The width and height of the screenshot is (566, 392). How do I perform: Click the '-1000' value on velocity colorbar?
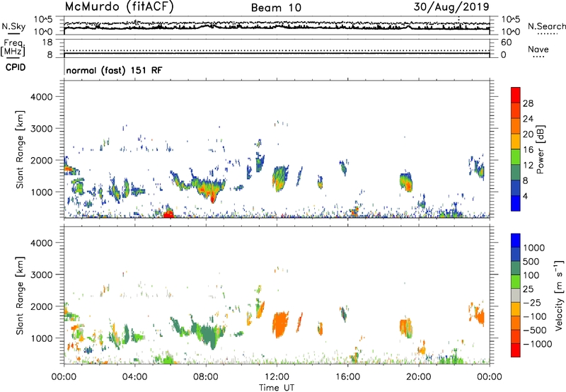[538, 344]
